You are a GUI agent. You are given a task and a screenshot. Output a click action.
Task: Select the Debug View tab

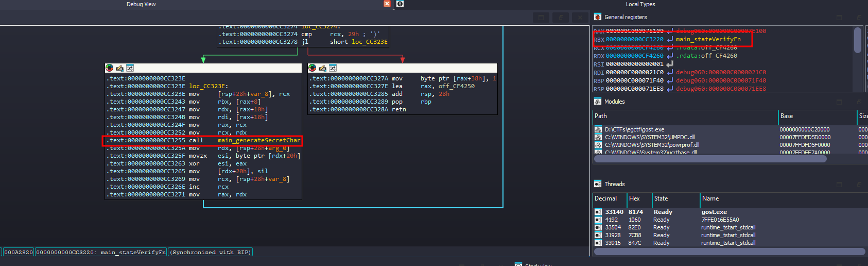[x=141, y=4]
